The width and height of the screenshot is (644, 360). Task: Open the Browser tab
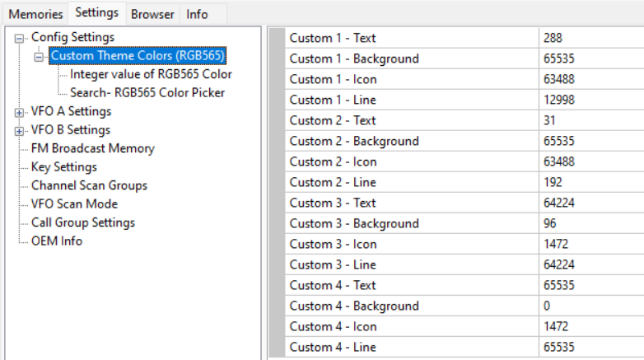(152, 14)
